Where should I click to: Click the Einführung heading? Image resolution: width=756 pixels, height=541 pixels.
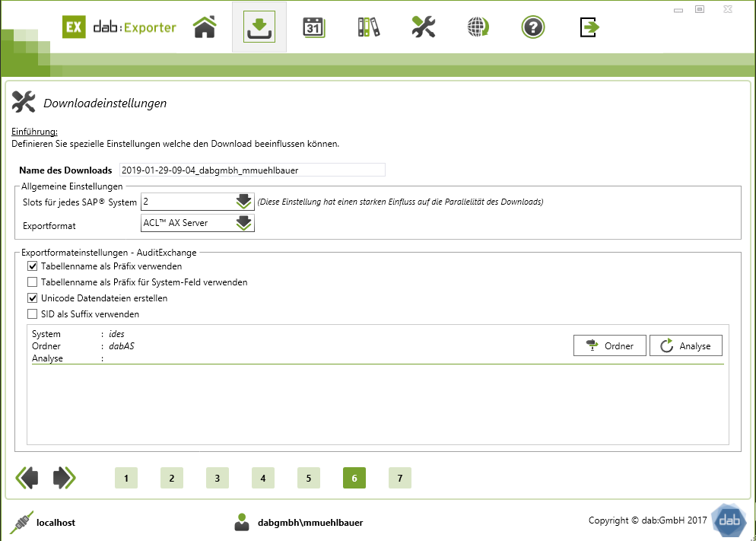click(35, 132)
